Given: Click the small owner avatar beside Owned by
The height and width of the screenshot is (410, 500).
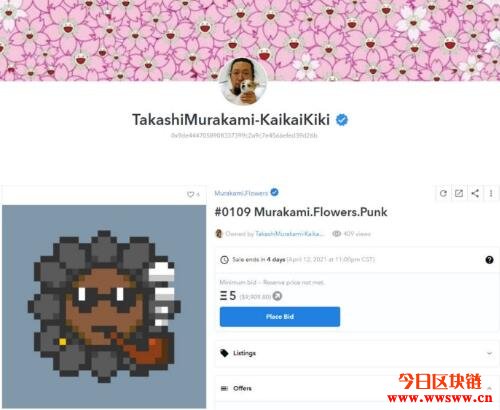Looking at the screenshot, I should (x=219, y=234).
